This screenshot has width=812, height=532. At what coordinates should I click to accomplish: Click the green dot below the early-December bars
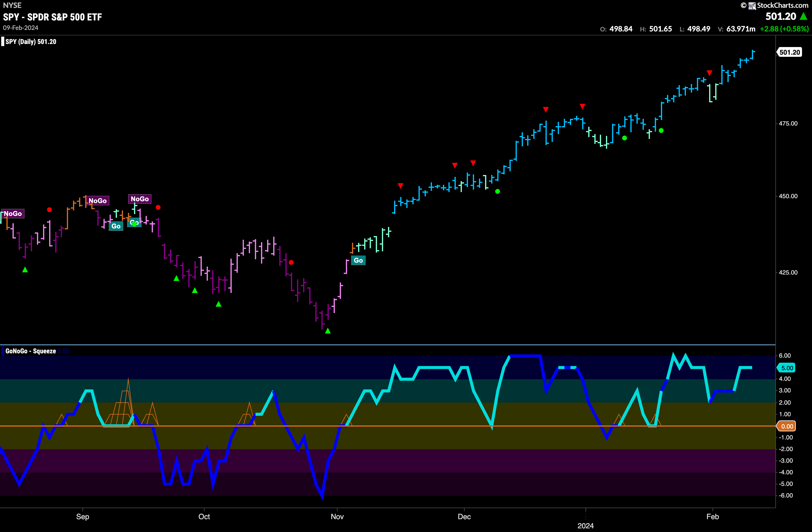[x=498, y=191]
